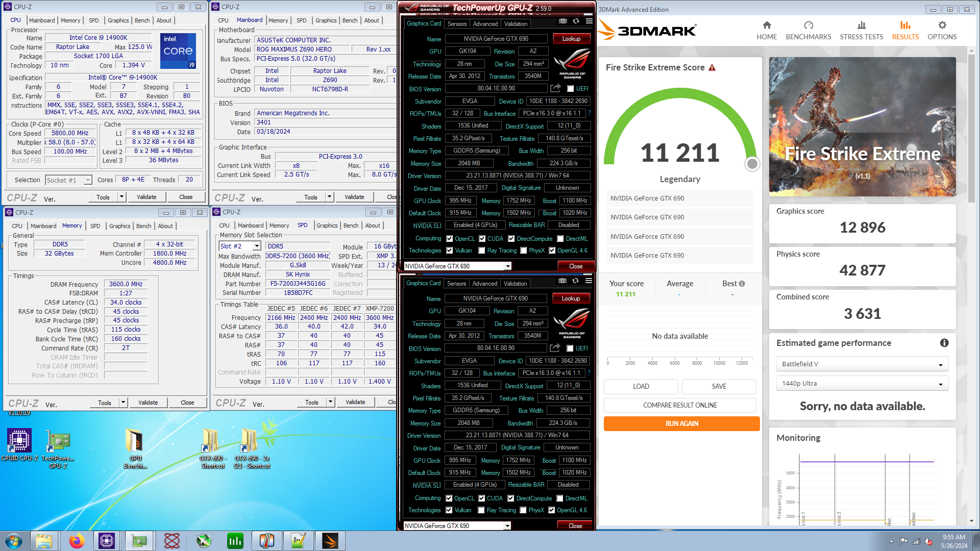This screenshot has height=551, width=980.
Task: Open Bench tab in CPU-Z CPU window
Action: coord(142,20)
